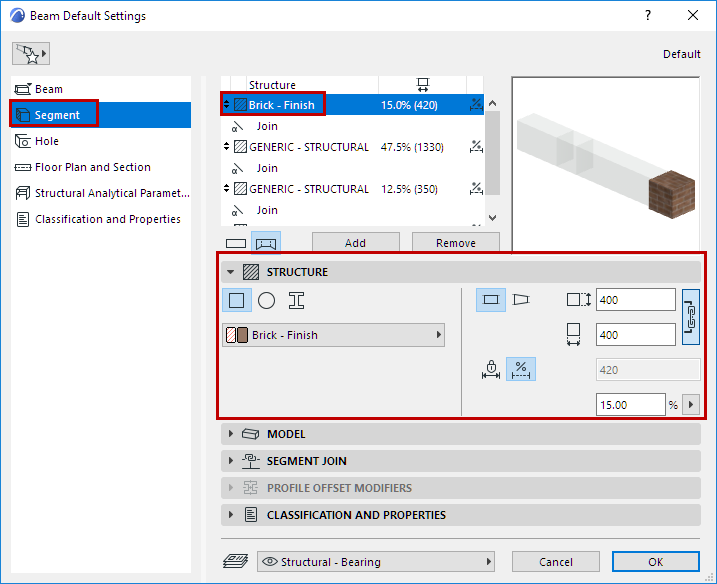Viewport: 717px width, 584px height.
Task: Click the Join angle icon of second Join row
Action: (237, 168)
